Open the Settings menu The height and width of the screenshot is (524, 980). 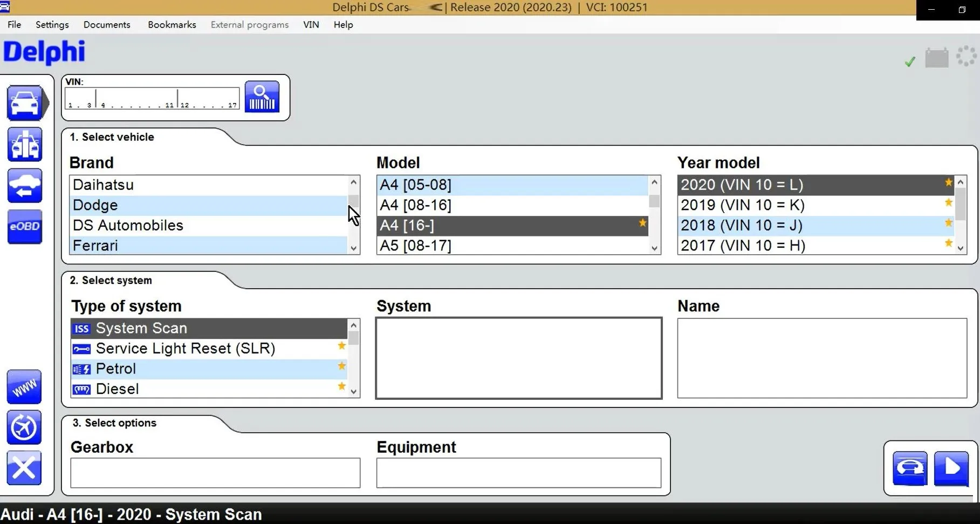52,25
